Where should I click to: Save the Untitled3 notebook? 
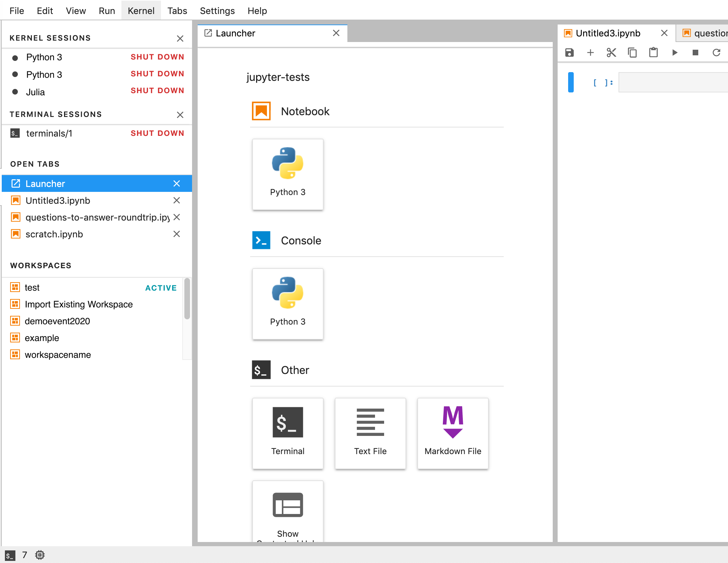[x=569, y=53]
